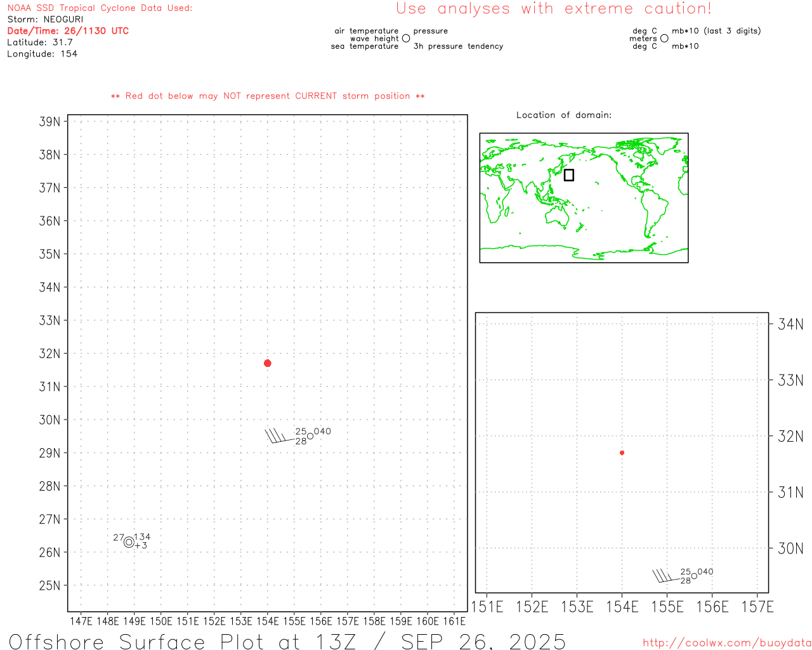Click the legend circle beside 'wave height'
Image resolution: width=812 pixels, height=650 pixels.
coord(406,38)
